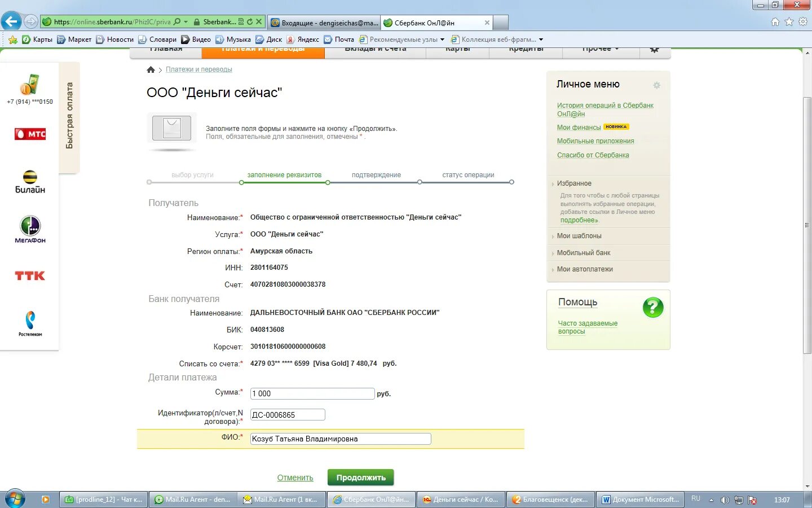This screenshot has width=812, height=508.
Task: Click the page vertical scrollbar
Action: click(x=807, y=226)
